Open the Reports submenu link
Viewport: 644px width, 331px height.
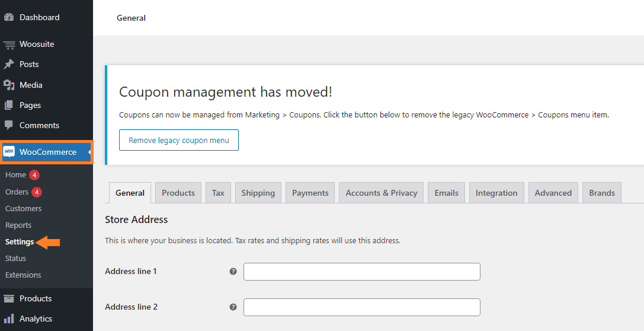click(x=18, y=225)
